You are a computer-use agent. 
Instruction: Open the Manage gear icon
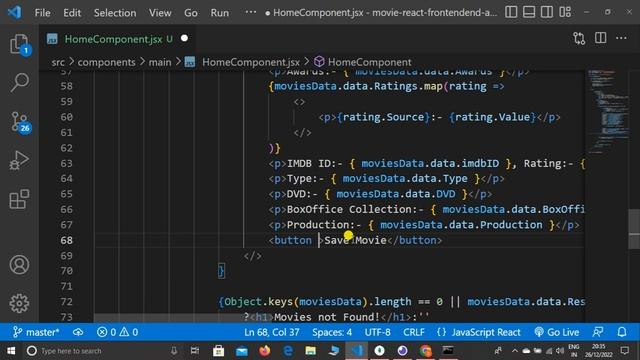click(x=19, y=303)
